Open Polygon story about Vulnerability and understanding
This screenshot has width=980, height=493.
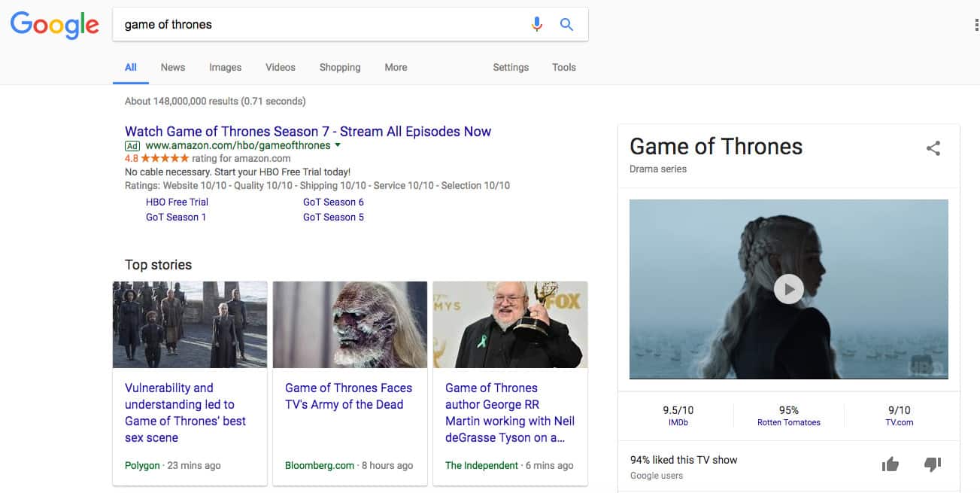pos(185,412)
